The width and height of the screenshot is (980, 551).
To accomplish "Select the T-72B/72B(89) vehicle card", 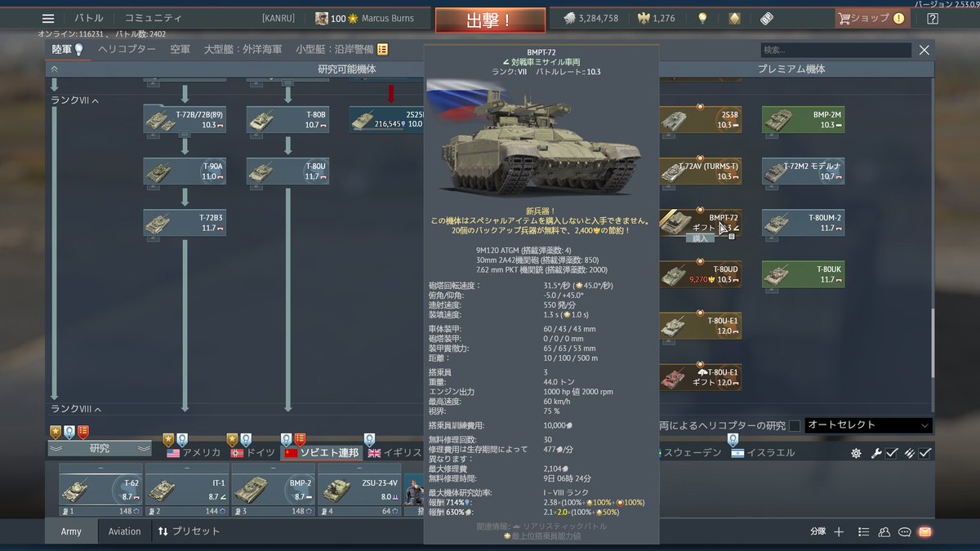I will tap(185, 119).
